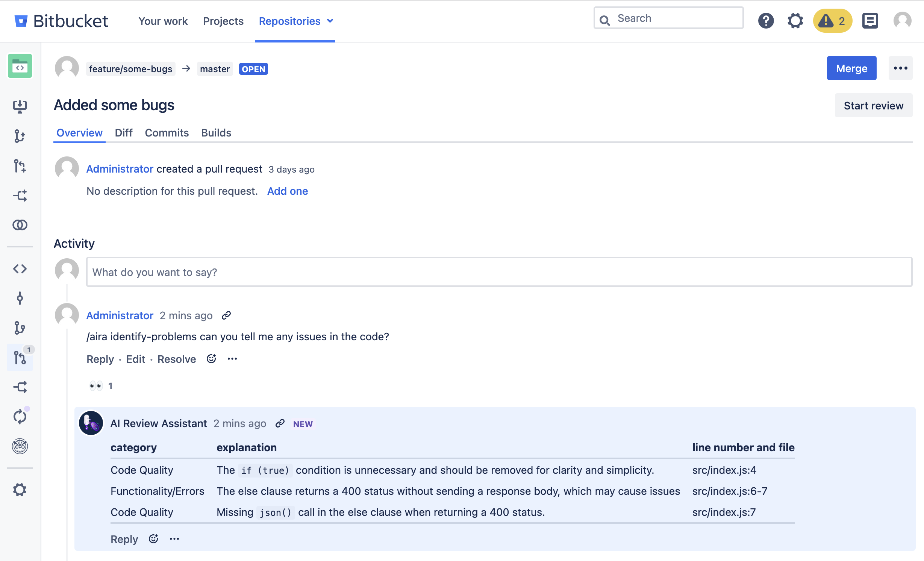The width and height of the screenshot is (924, 561).
Task: Open repository settings gear at sidebar bottom
Action: (x=20, y=490)
